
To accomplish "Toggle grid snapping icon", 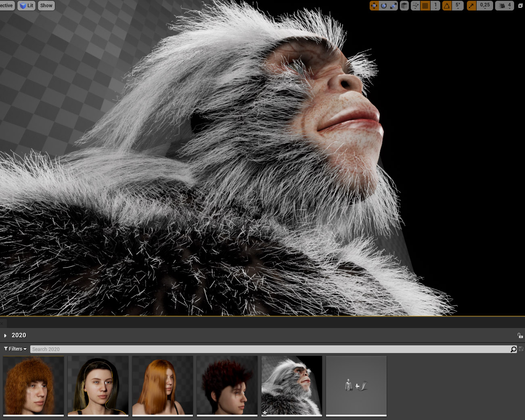I will pos(425,6).
